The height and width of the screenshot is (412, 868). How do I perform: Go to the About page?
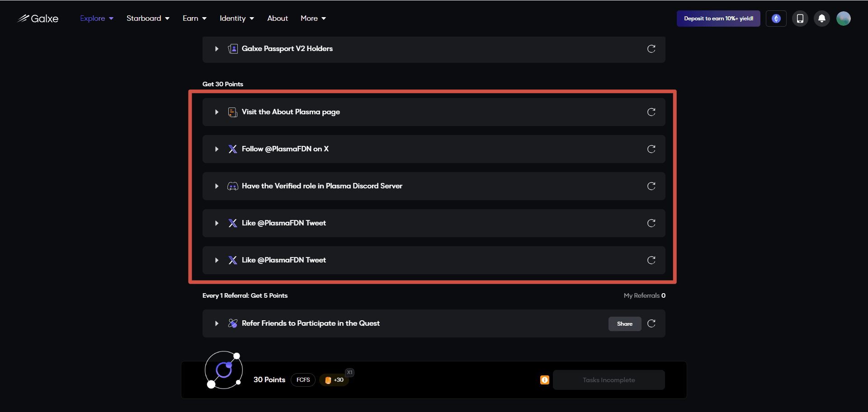click(x=278, y=19)
